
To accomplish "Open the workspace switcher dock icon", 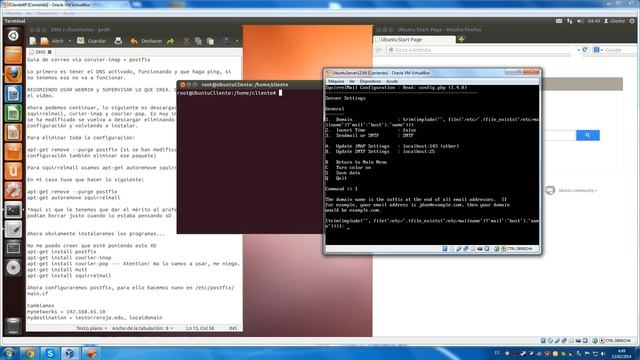I will [x=13, y=248].
